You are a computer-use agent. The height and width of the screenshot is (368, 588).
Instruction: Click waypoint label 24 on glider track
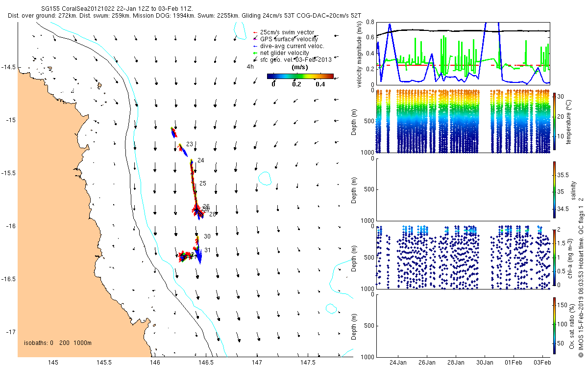pyautogui.click(x=200, y=160)
